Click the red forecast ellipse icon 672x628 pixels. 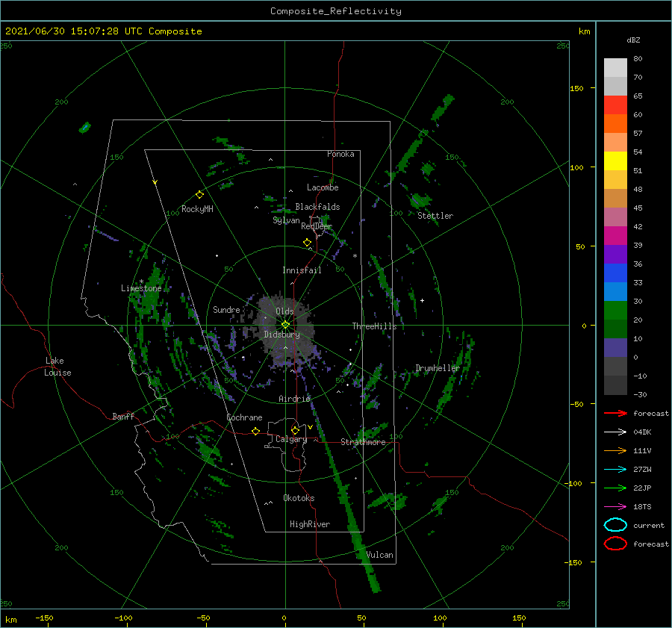tap(615, 544)
